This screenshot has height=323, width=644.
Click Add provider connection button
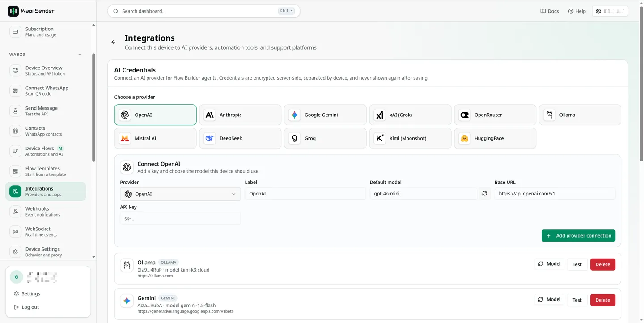pyautogui.click(x=578, y=236)
